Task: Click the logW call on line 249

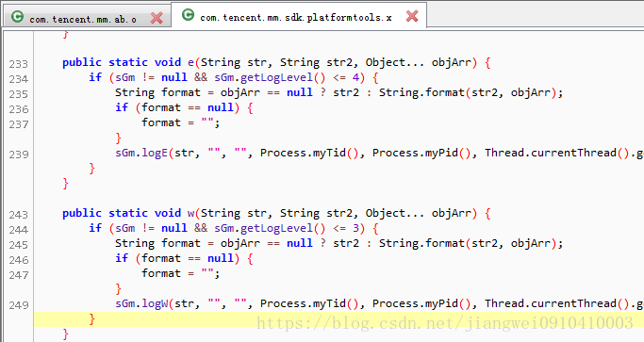Action: coord(155,303)
